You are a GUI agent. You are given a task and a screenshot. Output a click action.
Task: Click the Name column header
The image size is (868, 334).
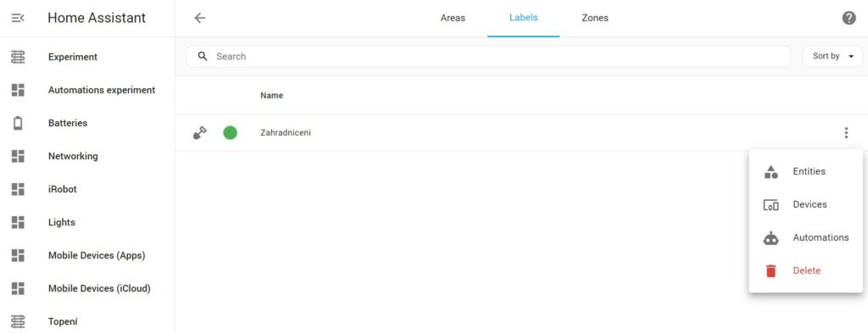click(271, 95)
